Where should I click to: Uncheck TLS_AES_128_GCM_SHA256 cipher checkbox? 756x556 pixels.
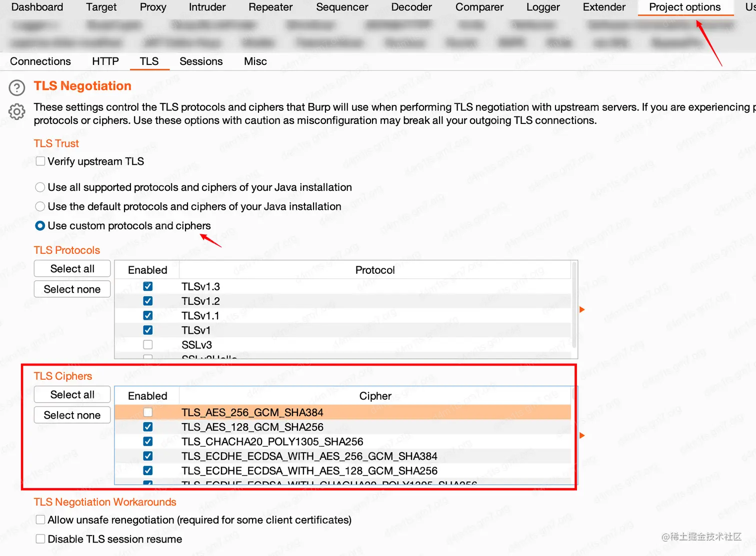[147, 427]
